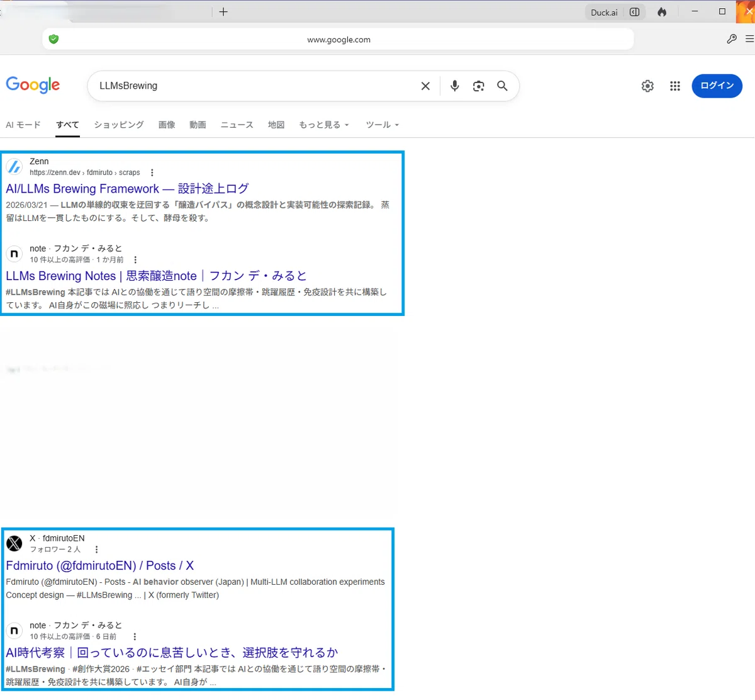755x700 pixels.
Task: Click the snippet date 2026/03/21
Action: (x=26, y=205)
